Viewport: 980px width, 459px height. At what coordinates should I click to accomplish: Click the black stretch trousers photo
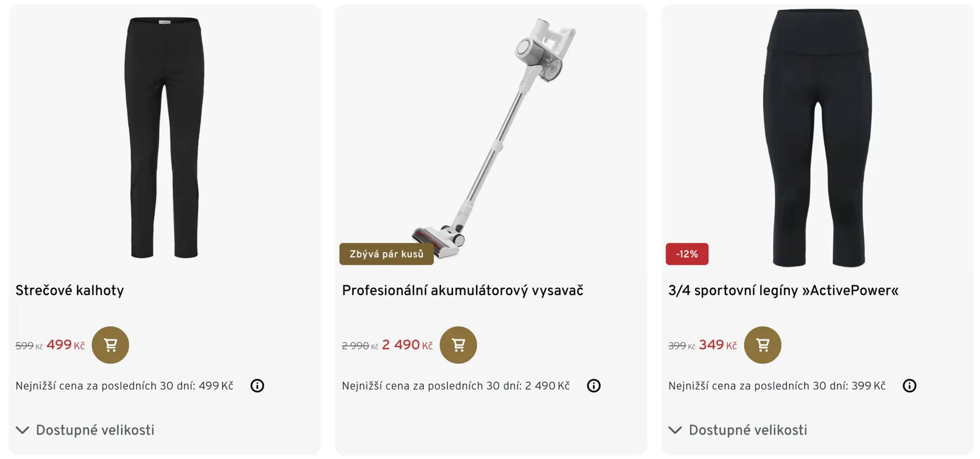point(164,138)
